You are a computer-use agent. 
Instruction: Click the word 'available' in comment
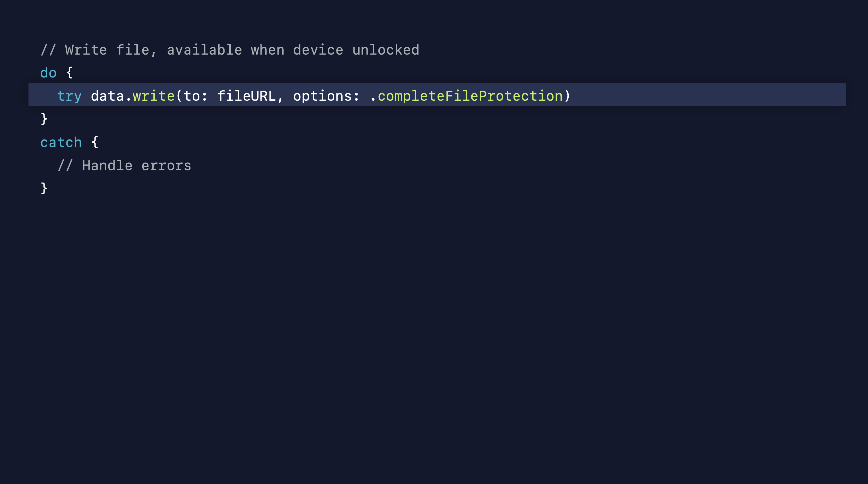tap(205, 50)
